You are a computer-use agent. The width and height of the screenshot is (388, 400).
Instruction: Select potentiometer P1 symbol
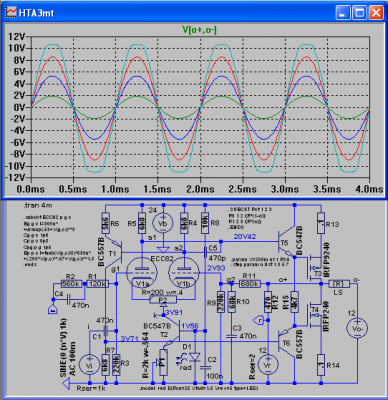click(163, 362)
